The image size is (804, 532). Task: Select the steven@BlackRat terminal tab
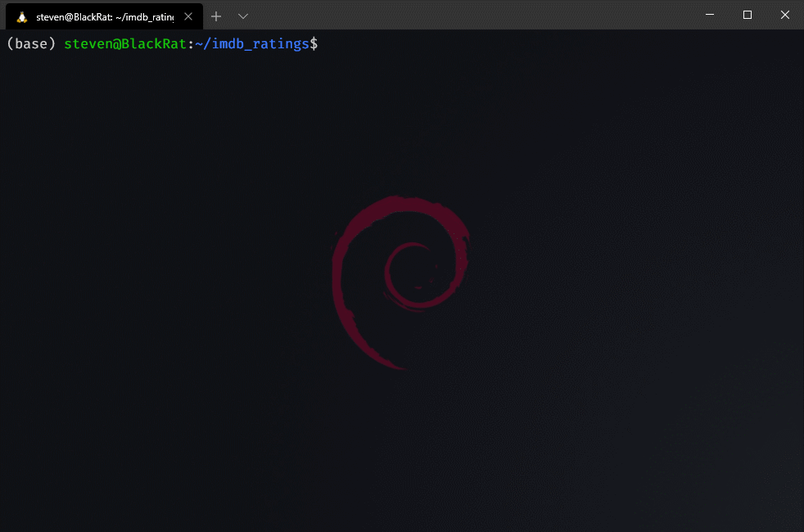[104, 16]
